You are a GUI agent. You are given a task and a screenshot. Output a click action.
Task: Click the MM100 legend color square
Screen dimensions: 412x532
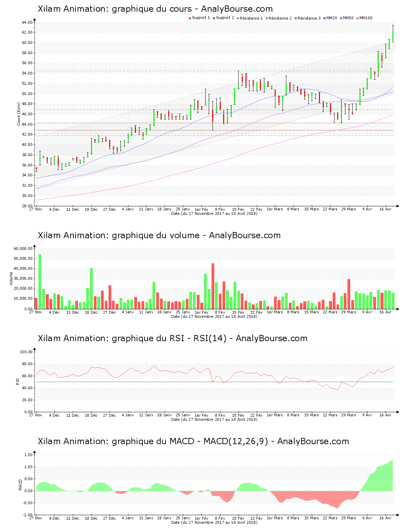click(357, 18)
